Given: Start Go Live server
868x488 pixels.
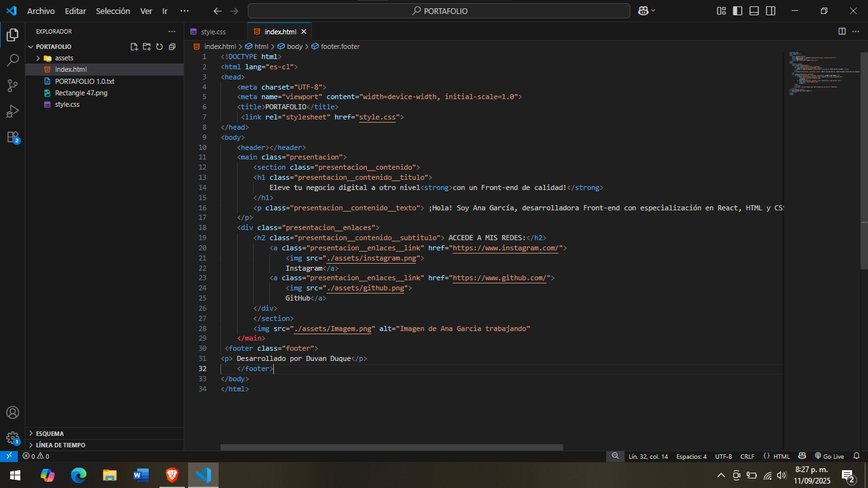Looking at the screenshot, I should [829, 456].
